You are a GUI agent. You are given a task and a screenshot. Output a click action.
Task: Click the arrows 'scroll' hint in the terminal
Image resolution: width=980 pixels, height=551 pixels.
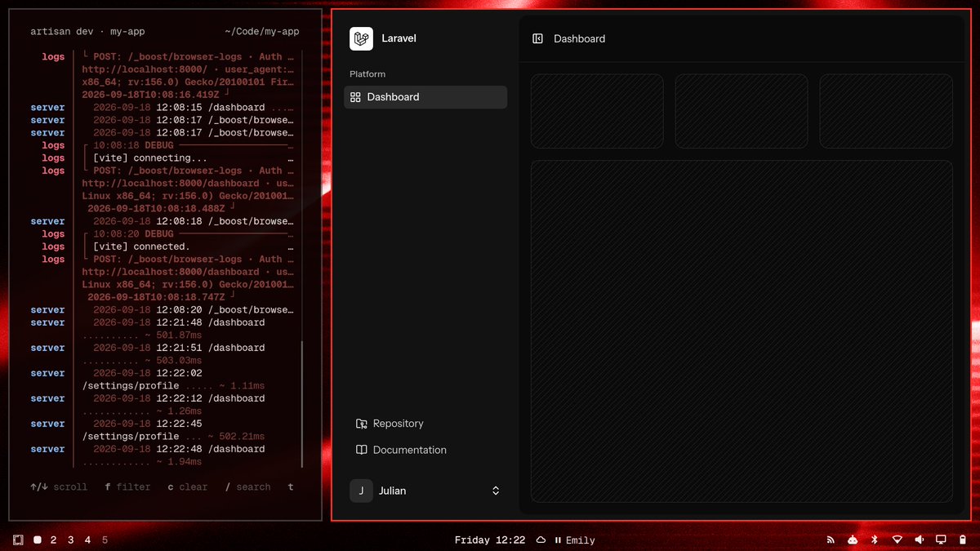click(x=59, y=487)
